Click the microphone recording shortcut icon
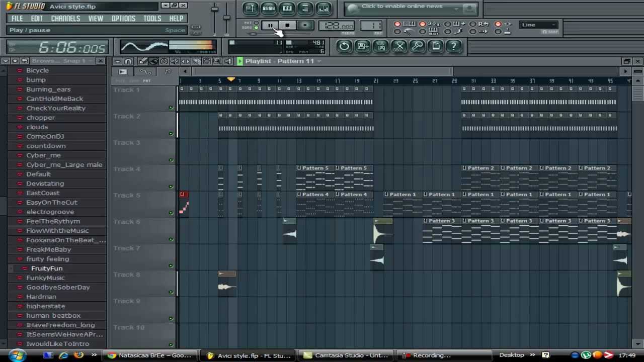The image size is (644, 362). click(x=417, y=46)
